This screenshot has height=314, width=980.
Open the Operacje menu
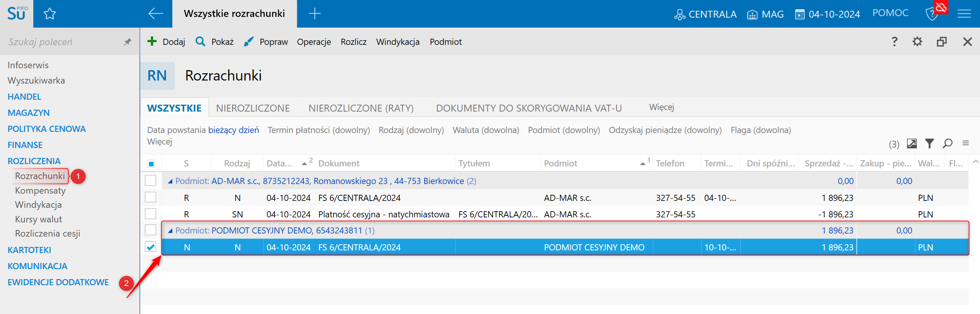click(x=314, y=42)
